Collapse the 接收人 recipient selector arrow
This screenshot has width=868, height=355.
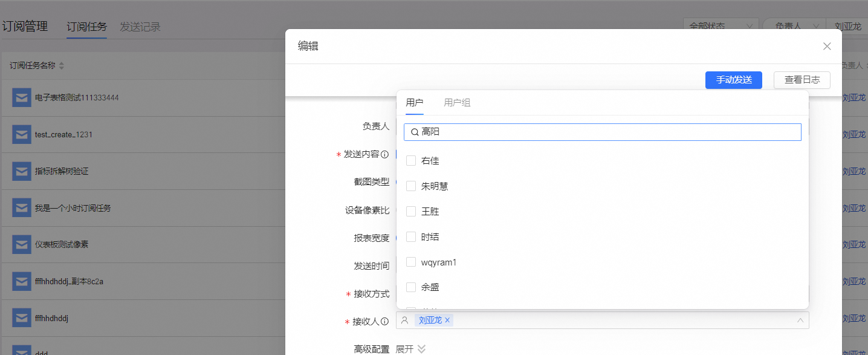click(x=800, y=321)
